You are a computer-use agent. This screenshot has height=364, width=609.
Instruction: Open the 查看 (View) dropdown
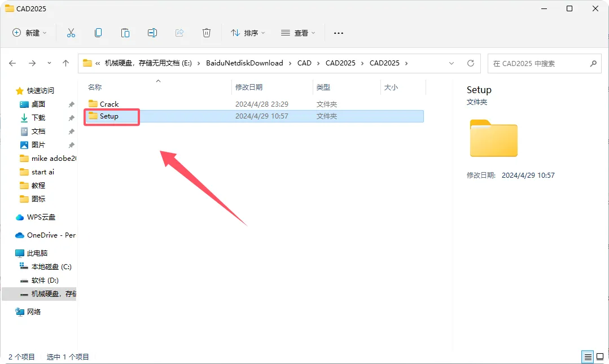(298, 33)
